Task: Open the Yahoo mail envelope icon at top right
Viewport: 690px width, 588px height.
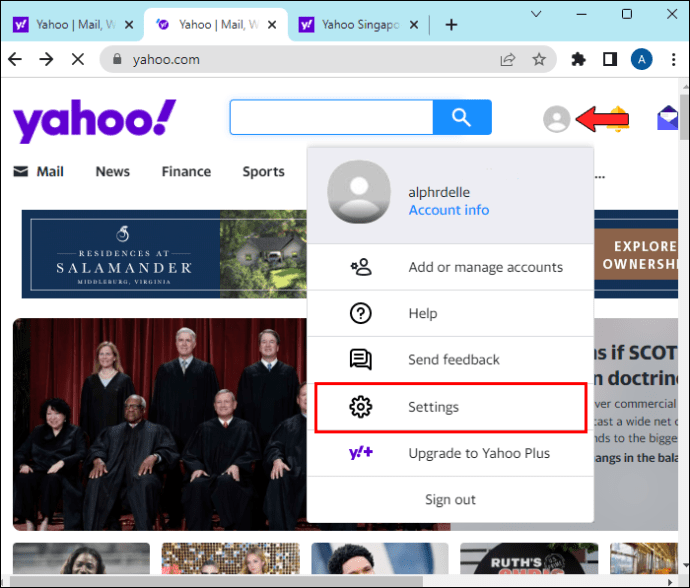Action: pos(667,118)
